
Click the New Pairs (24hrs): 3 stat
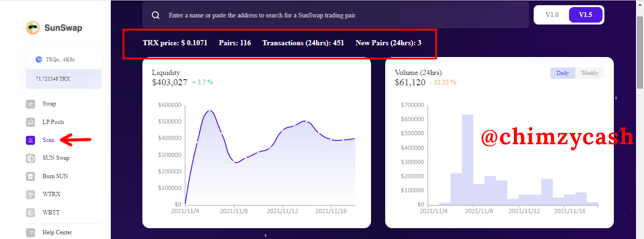click(388, 43)
